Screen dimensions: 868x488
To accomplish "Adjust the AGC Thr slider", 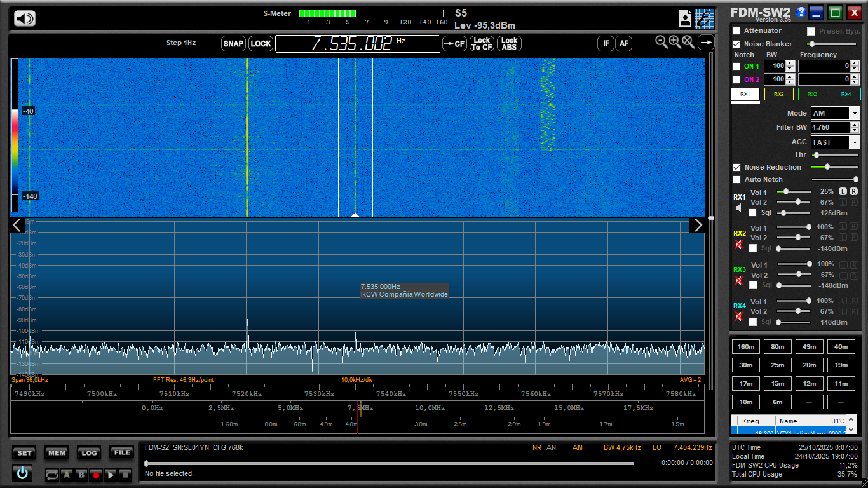I will click(x=835, y=154).
